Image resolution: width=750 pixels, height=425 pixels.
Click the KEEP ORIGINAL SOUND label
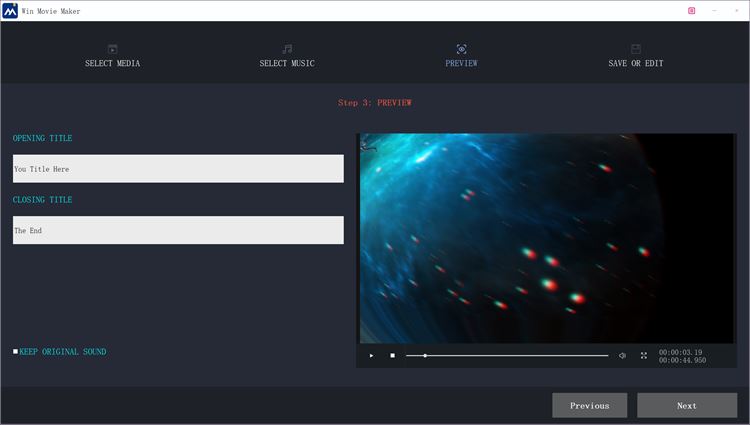[63, 351]
